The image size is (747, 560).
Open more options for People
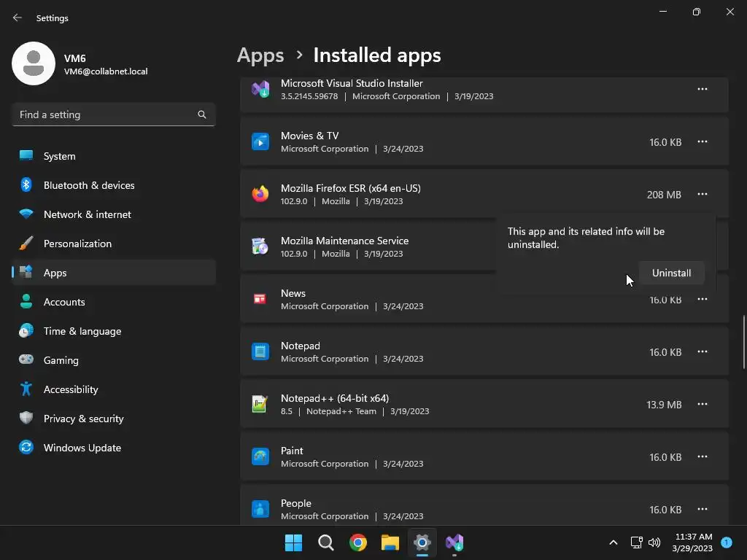[703, 509]
